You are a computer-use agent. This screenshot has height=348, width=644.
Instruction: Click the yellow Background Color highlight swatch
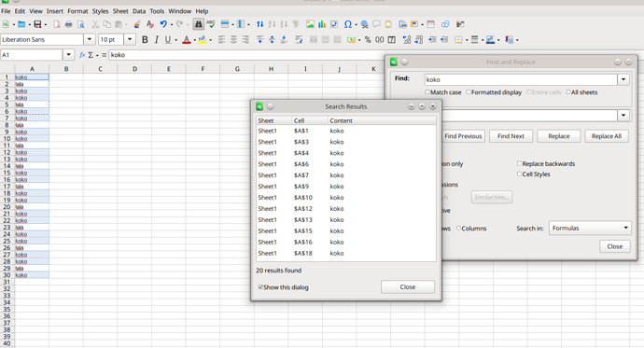click(x=203, y=40)
